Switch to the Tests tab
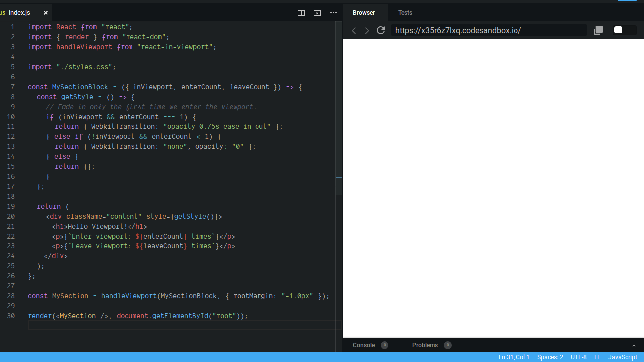 click(405, 12)
